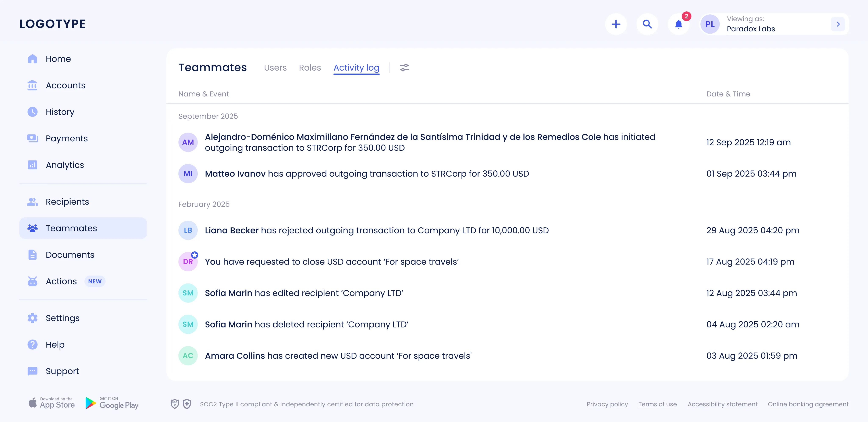
Task: Click the Accounts bank icon
Action: coord(32,85)
